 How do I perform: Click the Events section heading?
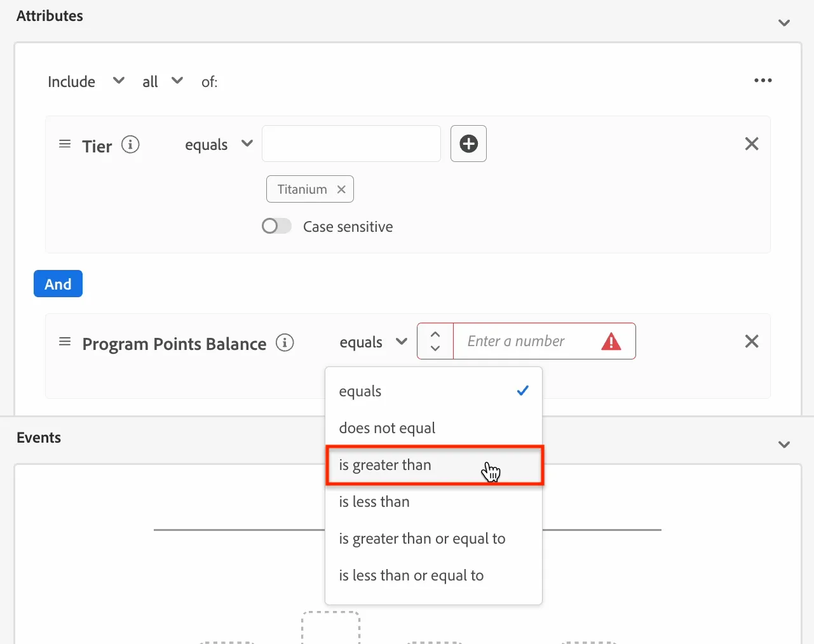point(39,438)
